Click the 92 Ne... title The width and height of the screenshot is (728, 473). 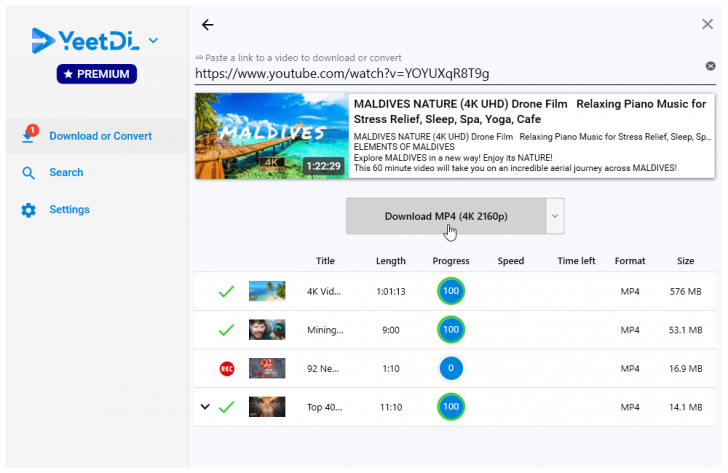coord(323,369)
